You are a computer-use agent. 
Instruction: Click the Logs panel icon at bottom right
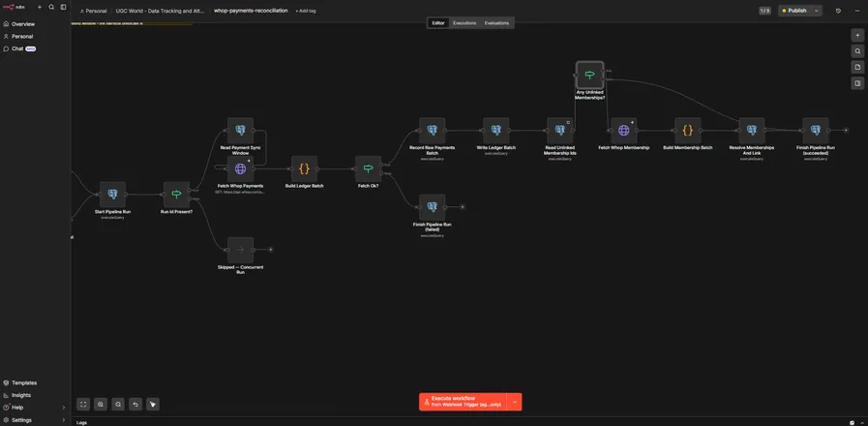852,422
